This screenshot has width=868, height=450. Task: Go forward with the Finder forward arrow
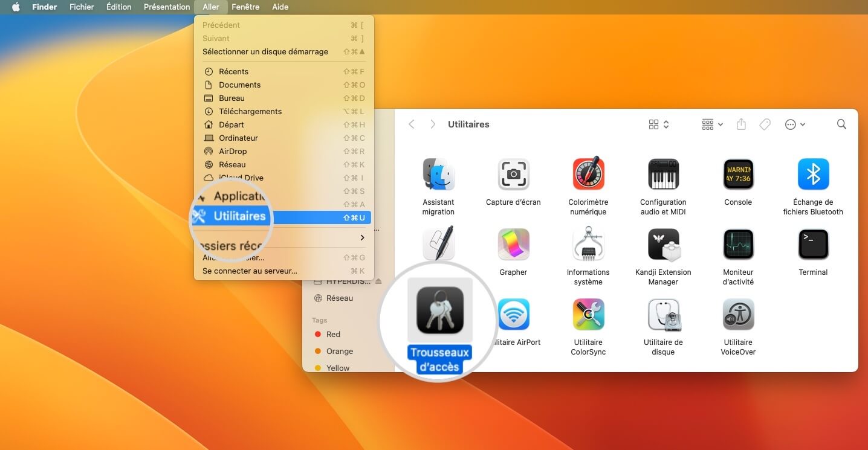pyautogui.click(x=433, y=124)
